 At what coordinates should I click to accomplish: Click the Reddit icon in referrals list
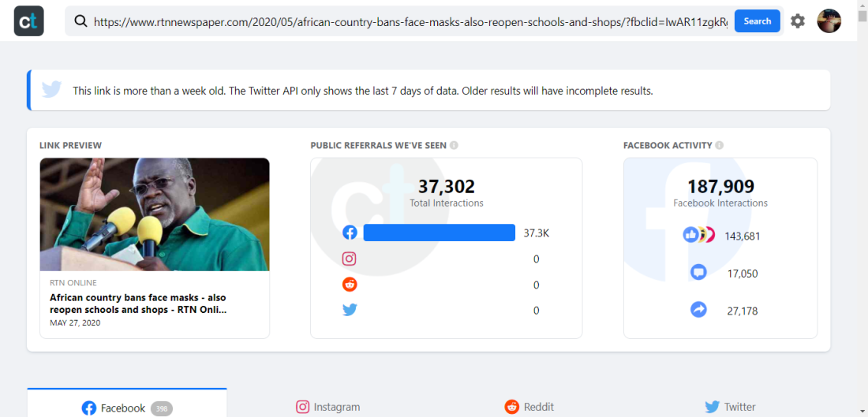pos(350,285)
